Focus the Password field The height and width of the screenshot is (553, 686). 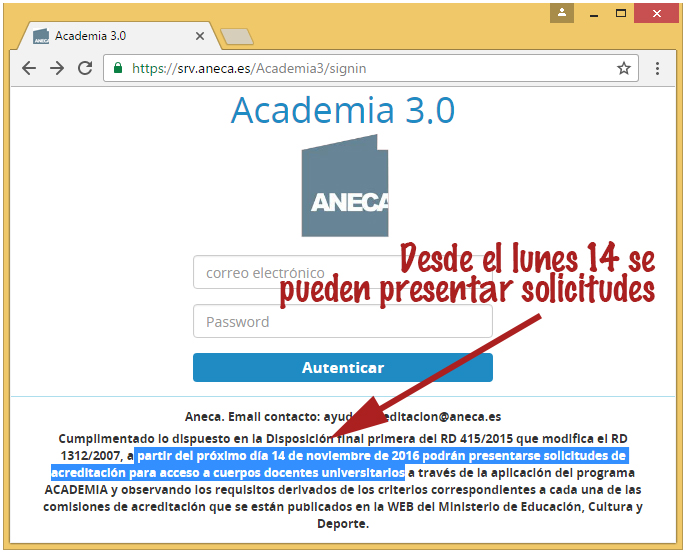click(x=343, y=321)
